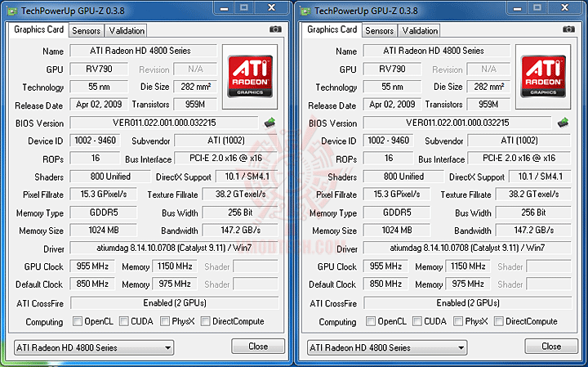Switch to Sensors tab in left window
The width and height of the screenshot is (588, 367).
click(x=87, y=31)
